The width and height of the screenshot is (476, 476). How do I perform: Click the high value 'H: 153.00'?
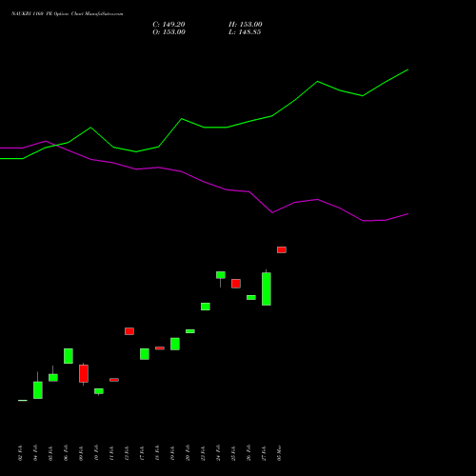point(246,25)
